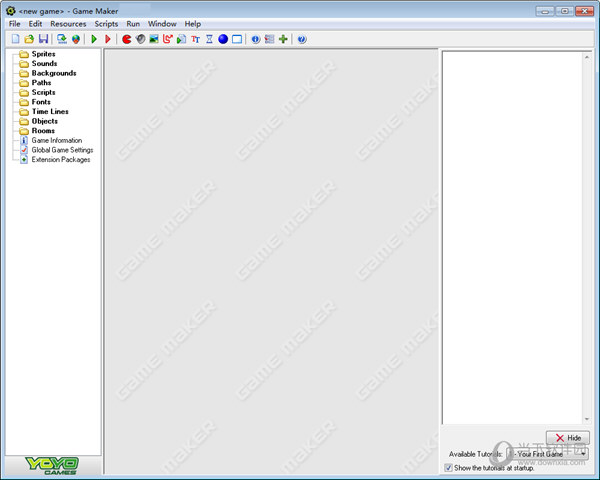Create a background image icon
Screen dimensions: 600x480
154,39
